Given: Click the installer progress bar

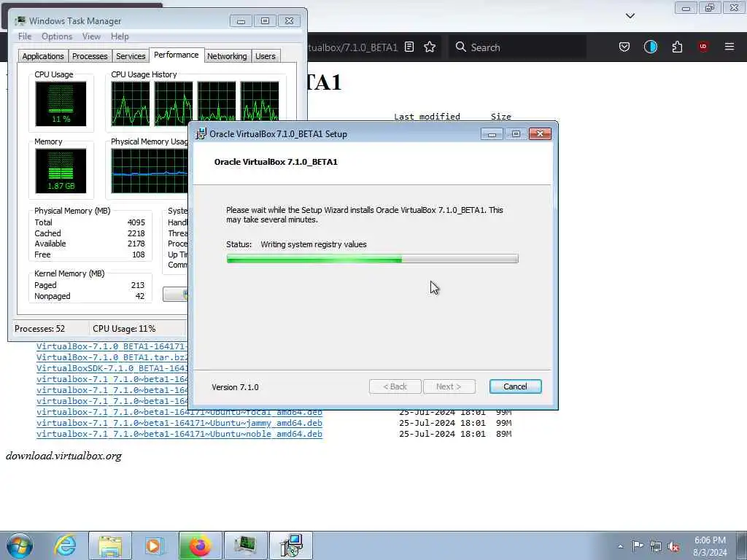Looking at the screenshot, I should click(373, 259).
